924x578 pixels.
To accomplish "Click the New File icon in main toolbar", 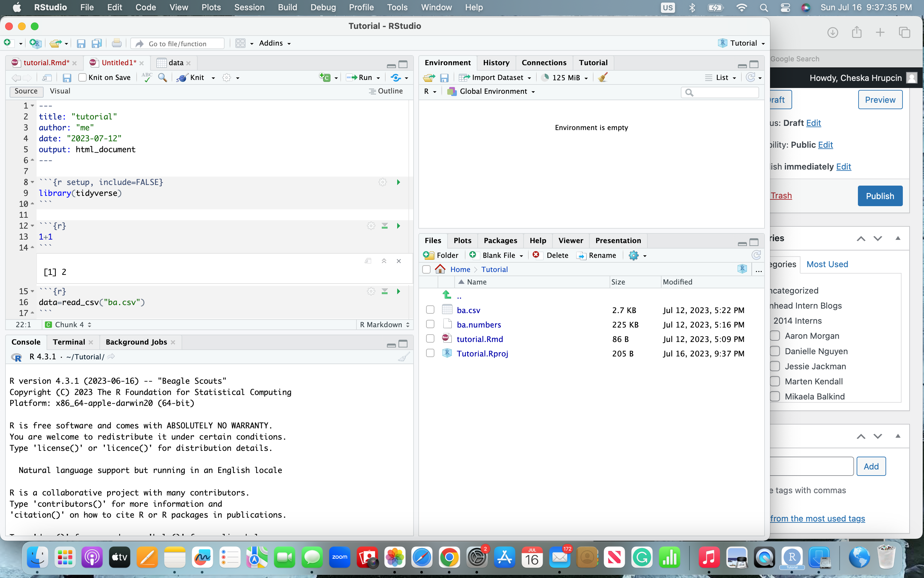I will (8, 43).
